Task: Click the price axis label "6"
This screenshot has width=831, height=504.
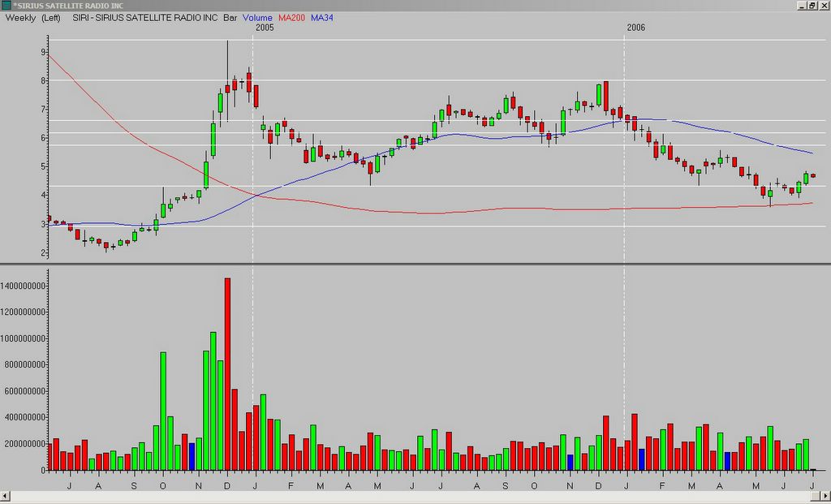Action: [x=43, y=138]
